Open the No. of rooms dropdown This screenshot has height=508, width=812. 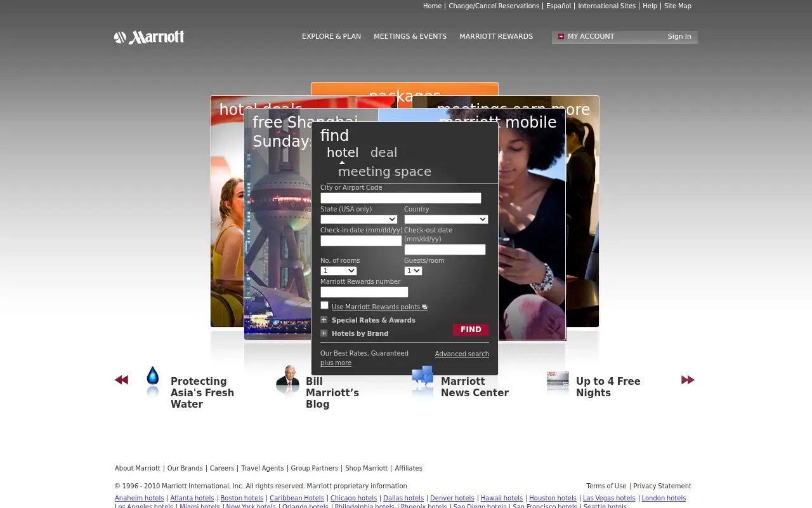(x=339, y=271)
